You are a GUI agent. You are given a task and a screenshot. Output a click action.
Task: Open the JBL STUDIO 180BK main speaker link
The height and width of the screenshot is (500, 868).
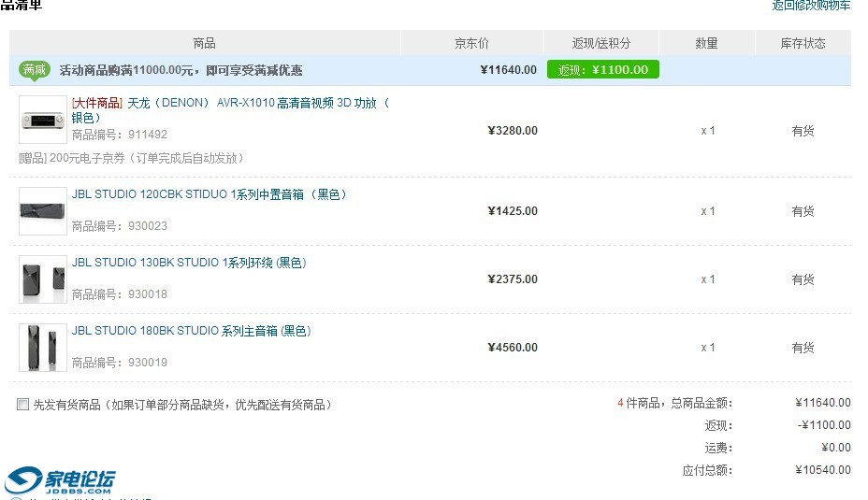[191, 331]
